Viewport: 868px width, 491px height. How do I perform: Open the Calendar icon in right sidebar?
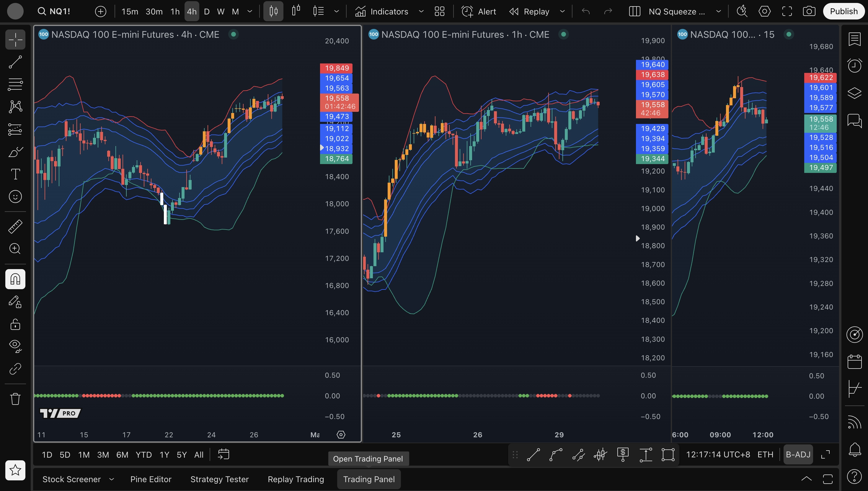click(854, 362)
